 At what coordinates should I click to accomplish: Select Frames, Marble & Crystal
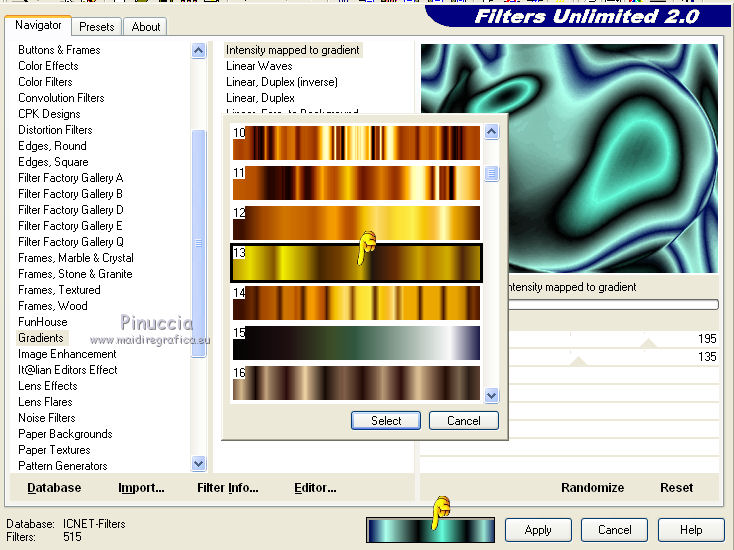pos(75,258)
